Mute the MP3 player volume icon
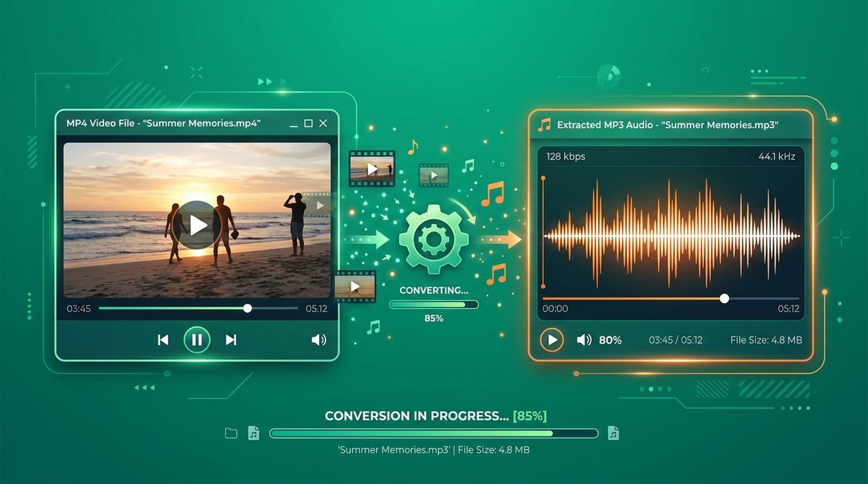The height and width of the screenshot is (484, 868). (x=584, y=339)
